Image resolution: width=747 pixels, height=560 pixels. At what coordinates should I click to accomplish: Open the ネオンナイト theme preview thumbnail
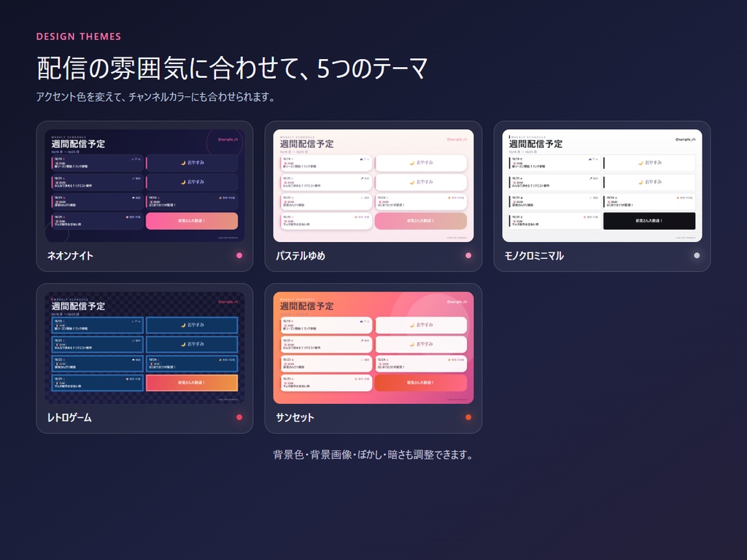click(144, 186)
